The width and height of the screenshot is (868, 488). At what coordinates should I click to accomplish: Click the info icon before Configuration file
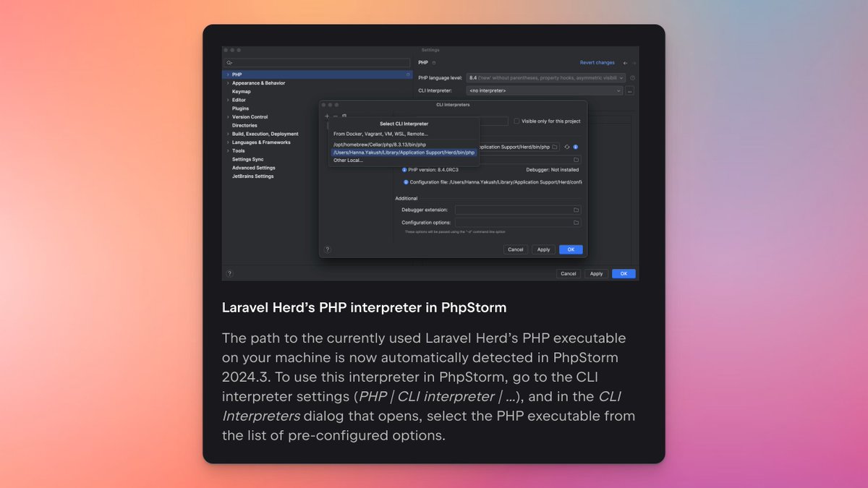(407, 182)
